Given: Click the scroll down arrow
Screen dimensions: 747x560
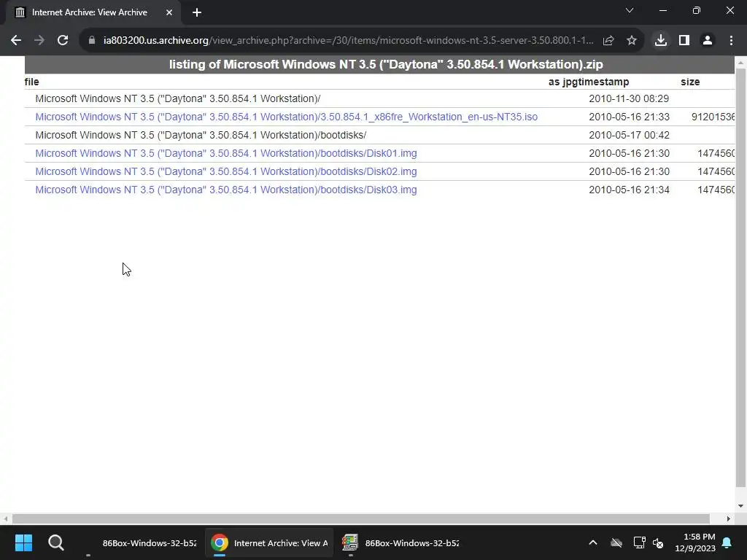Looking at the screenshot, I should [740, 506].
